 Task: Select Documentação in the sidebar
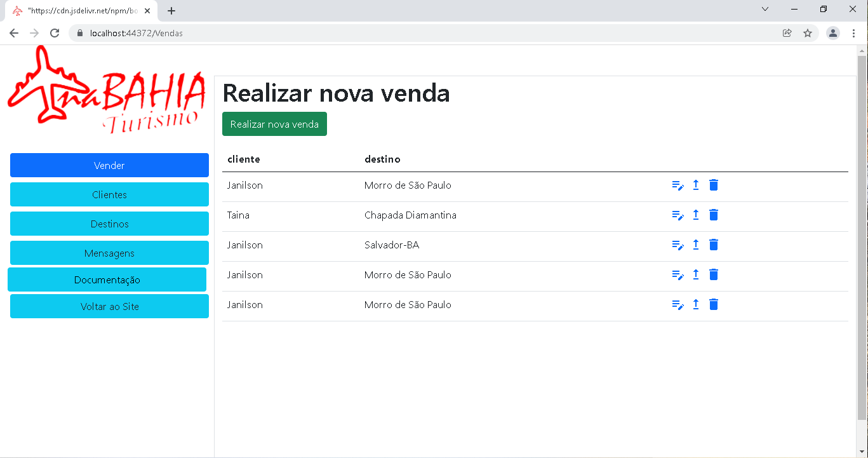[107, 280]
